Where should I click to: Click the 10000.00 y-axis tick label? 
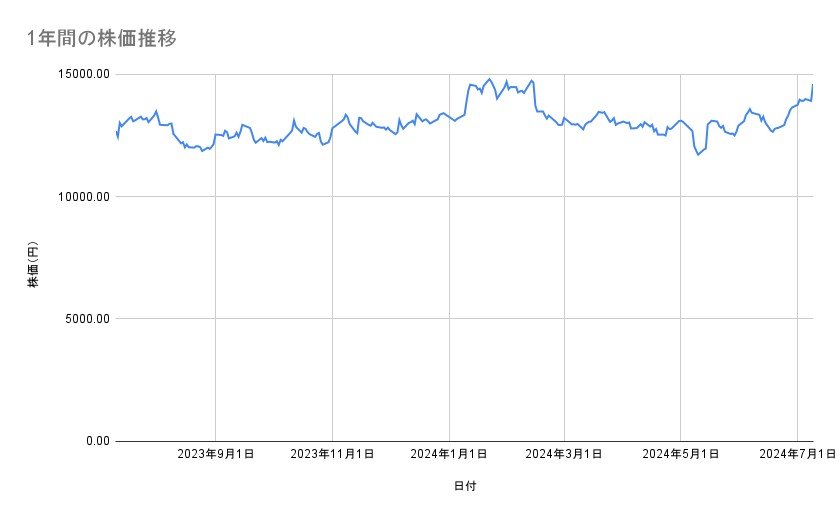(82, 197)
